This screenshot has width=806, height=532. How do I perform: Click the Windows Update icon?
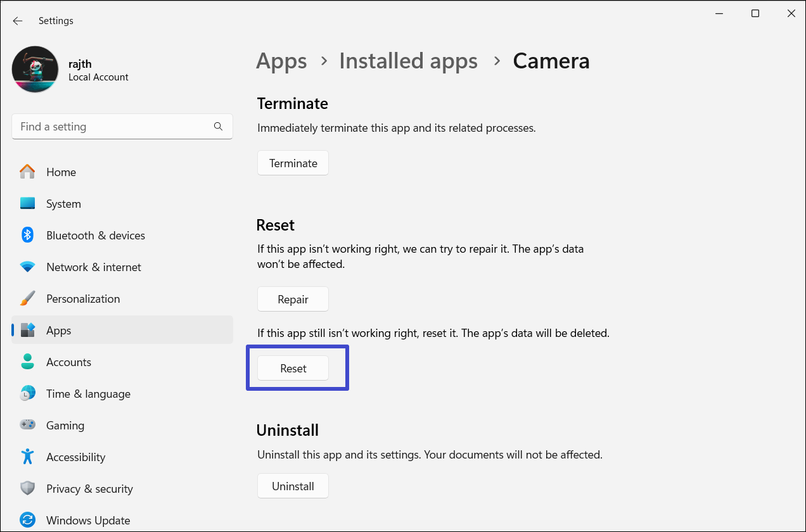(27, 520)
